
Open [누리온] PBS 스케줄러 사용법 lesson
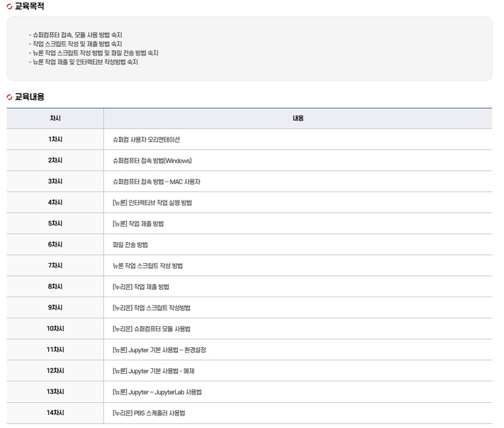[149, 413]
